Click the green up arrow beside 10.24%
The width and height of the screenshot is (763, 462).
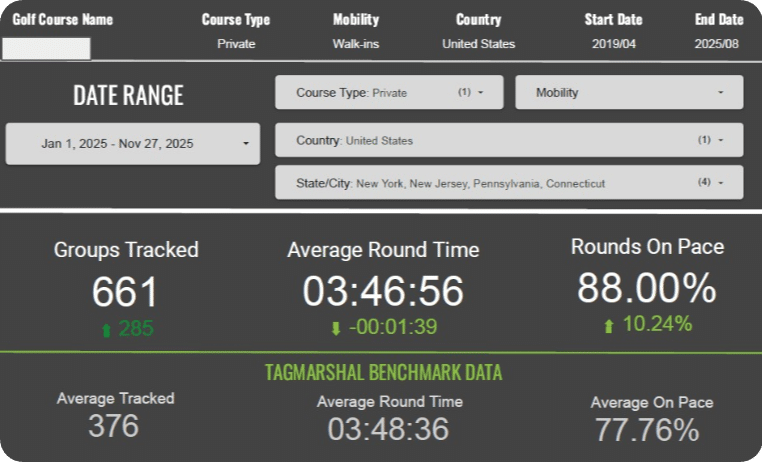[609, 325]
